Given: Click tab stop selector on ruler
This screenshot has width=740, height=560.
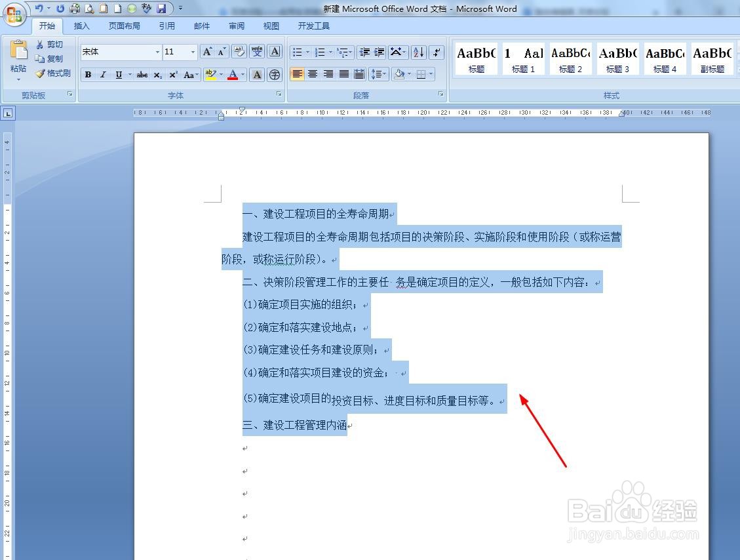Looking at the screenshot, I should (x=8, y=113).
